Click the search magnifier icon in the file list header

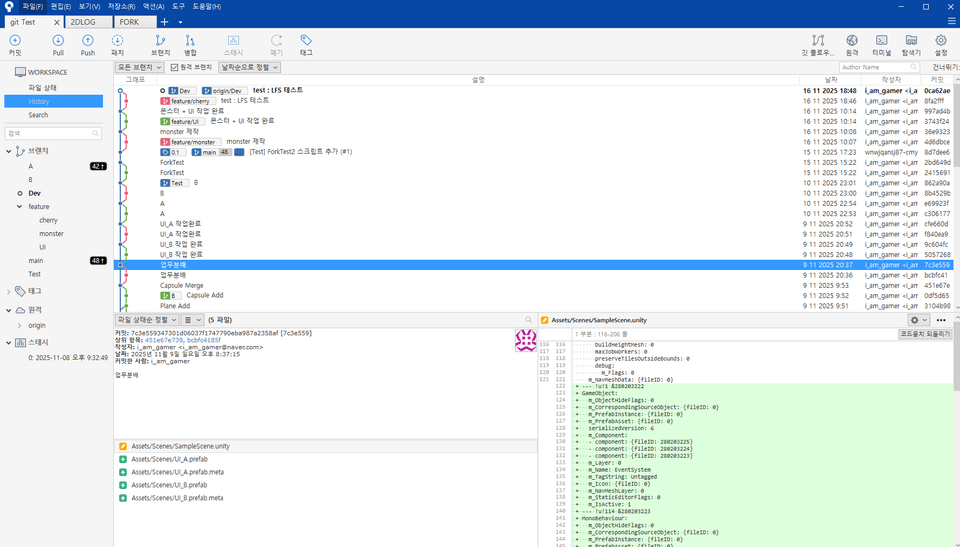(528, 320)
